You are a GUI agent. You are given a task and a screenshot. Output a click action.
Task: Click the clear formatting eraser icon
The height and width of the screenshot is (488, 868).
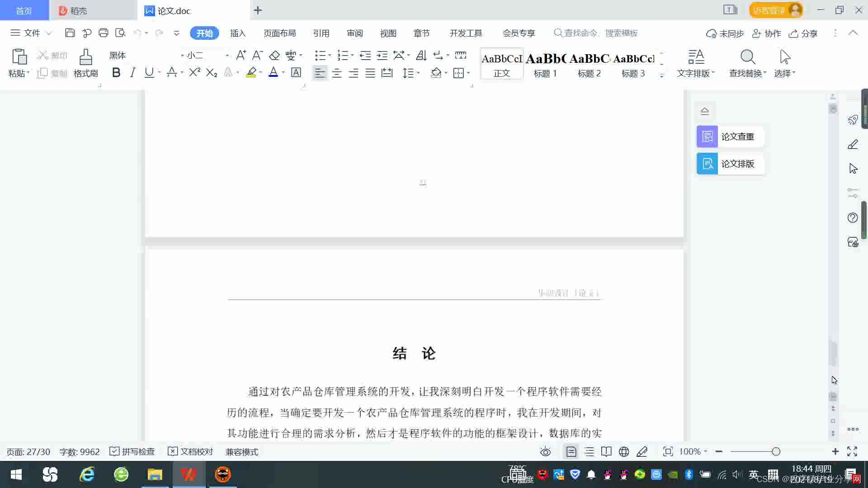pos(274,56)
